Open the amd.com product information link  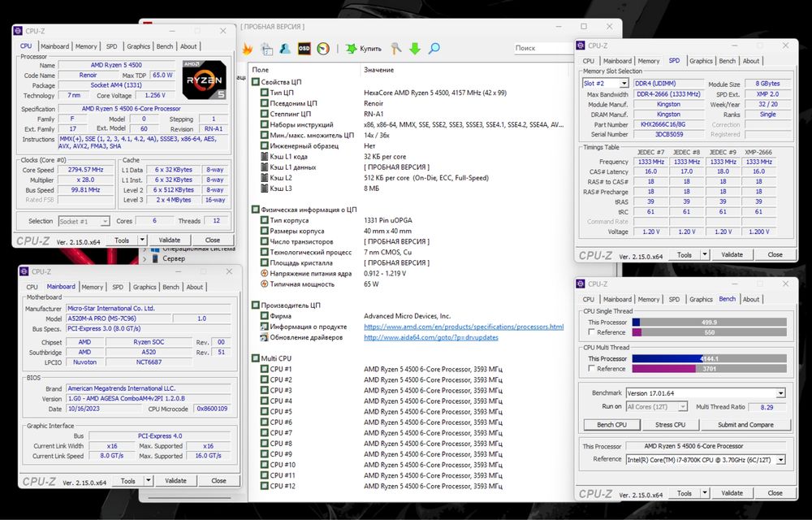[463, 327]
